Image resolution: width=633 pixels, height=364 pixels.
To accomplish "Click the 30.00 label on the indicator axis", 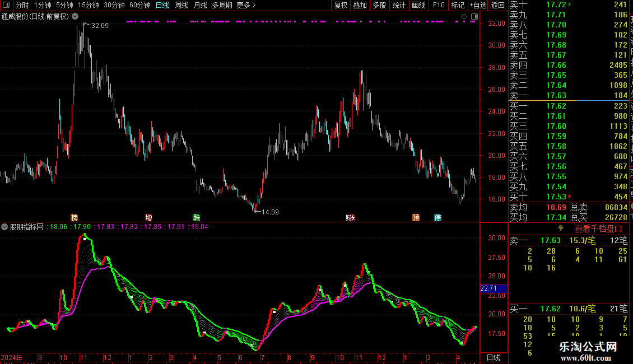I will [496, 237].
